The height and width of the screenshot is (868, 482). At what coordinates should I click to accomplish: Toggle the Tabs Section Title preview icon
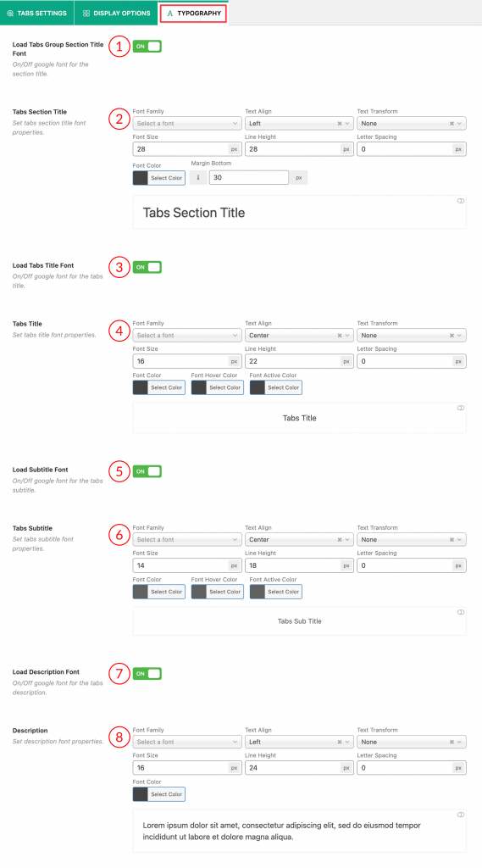(461, 201)
